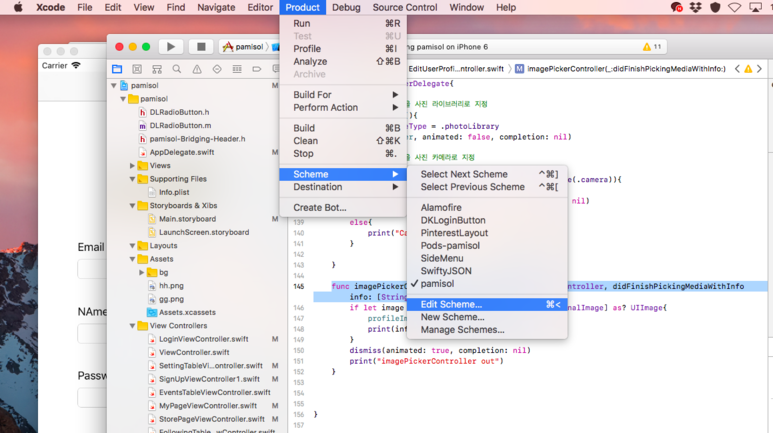This screenshot has width=773, height=433.
Task: Collapse the Storyboards & Xibs group
Action: pyautogui.click(x=132, y=206)
